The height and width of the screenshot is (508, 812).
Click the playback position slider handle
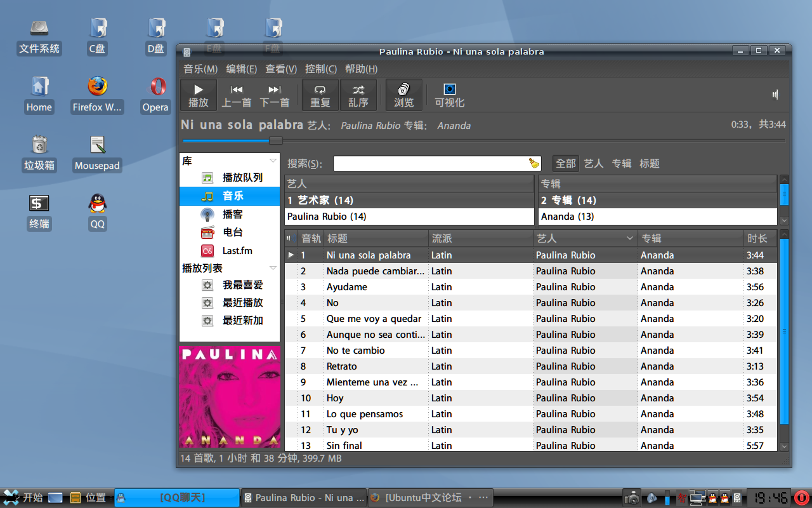[276, 140]
